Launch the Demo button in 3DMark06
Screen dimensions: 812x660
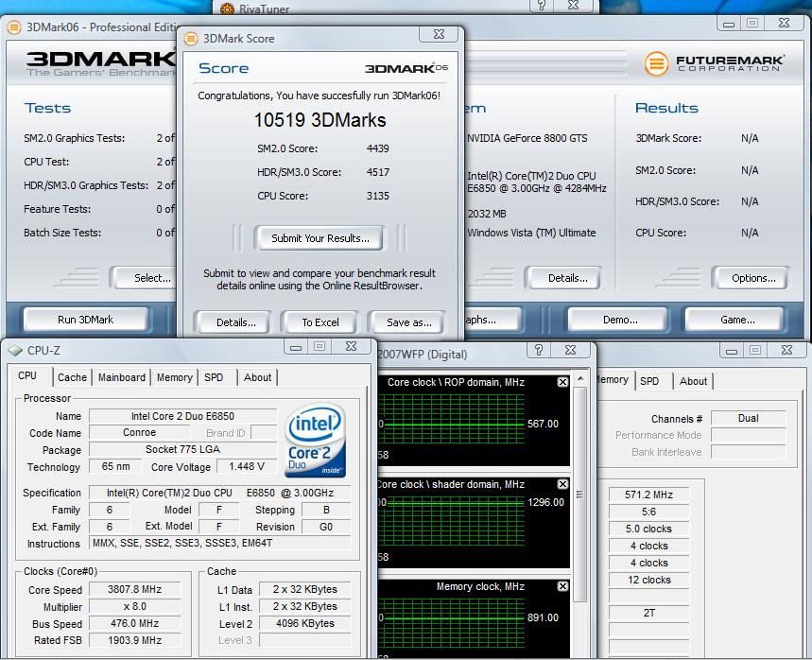620,320
